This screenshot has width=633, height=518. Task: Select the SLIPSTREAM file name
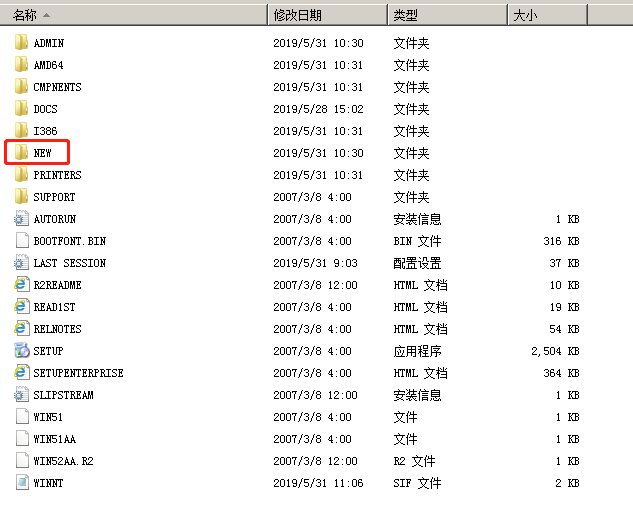[x=63, y=395]
